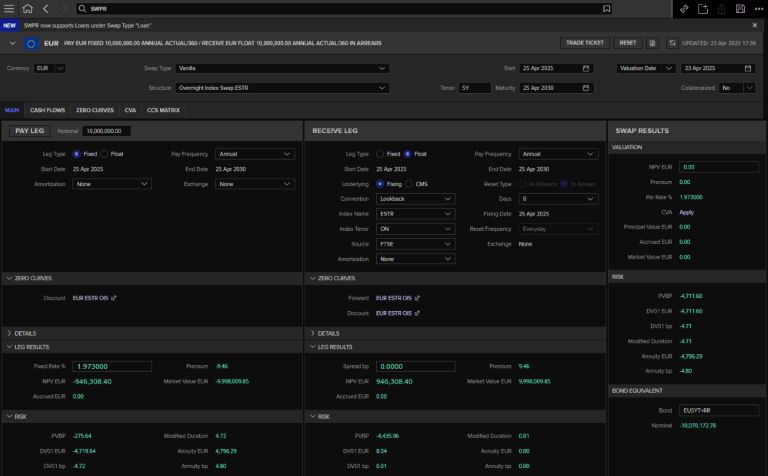The height and width of the screenshot is (476, 768).
Task: Choose CMS as the underlying
Action: (409, 184)
